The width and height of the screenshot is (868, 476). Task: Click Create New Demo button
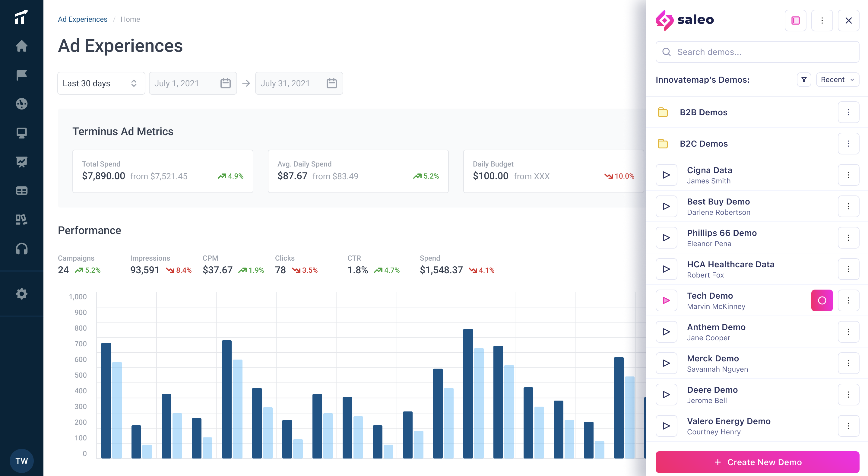coord(757,462)
